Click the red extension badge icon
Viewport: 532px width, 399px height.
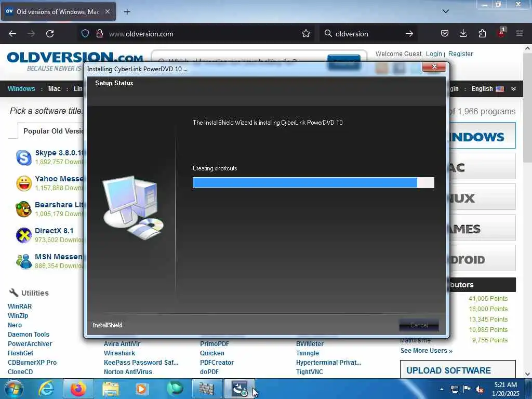point(501,33)
